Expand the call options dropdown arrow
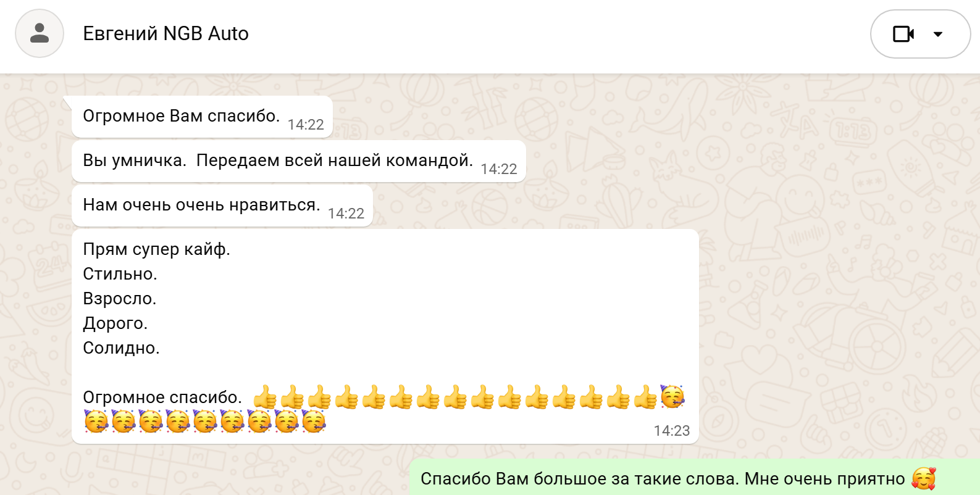The image size is (980, 495). 938,34
